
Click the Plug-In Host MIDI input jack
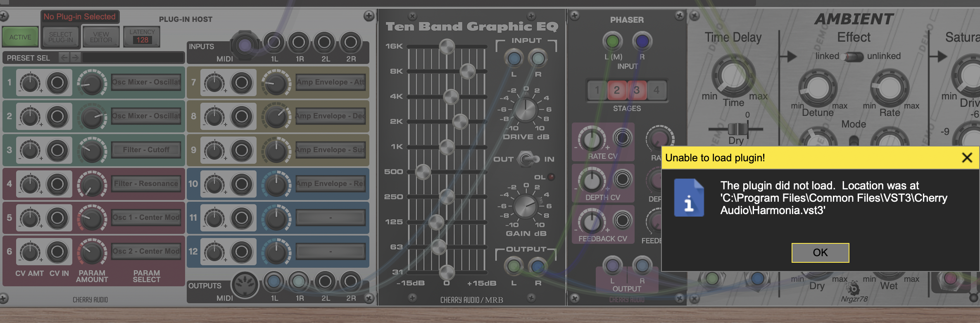tap(245, 45)
